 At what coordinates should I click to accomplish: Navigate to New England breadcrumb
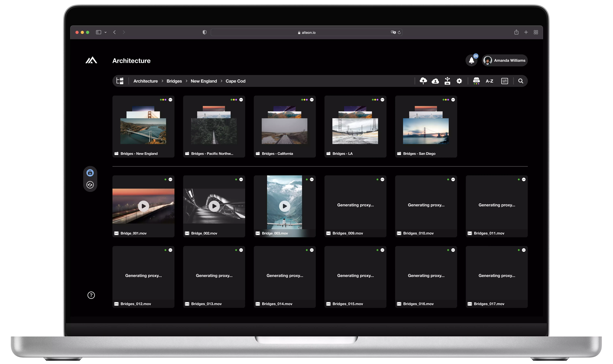[204, 81]
